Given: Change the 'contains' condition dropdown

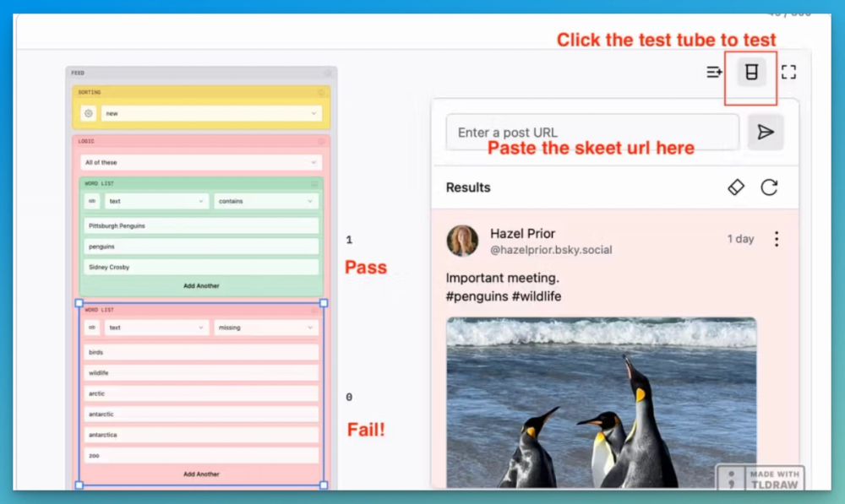Looking at the screenshot, I should 265,201.
